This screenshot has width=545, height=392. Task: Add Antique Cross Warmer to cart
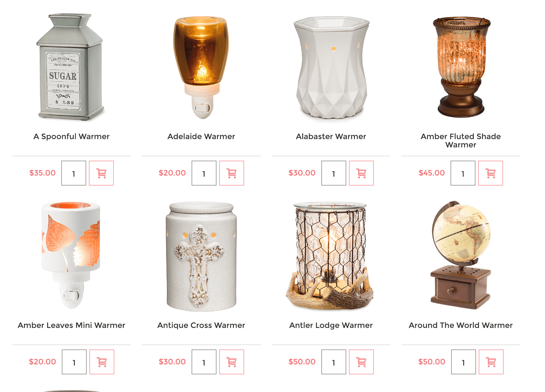(232, 362)
